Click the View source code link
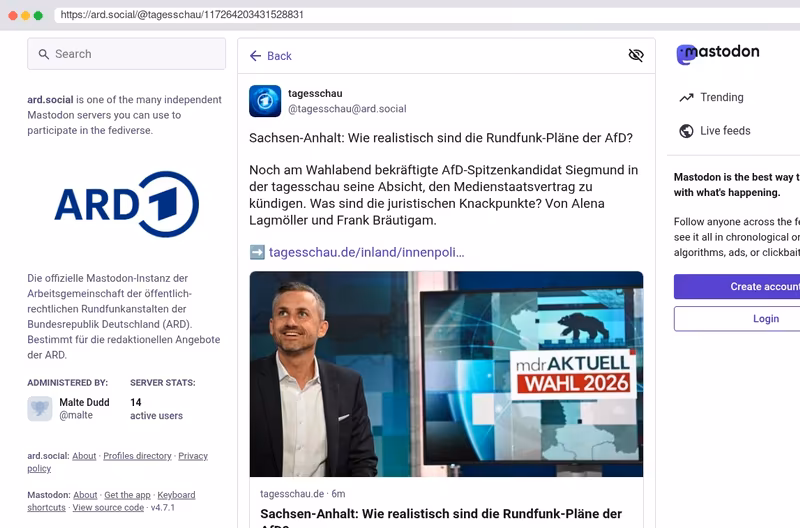 pyautogui.click(x=108, y=508)
